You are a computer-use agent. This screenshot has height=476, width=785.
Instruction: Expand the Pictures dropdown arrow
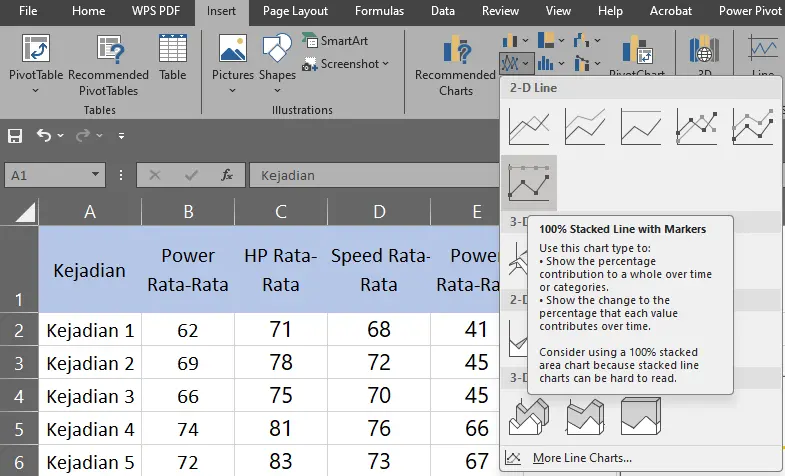tap(232, 91)
